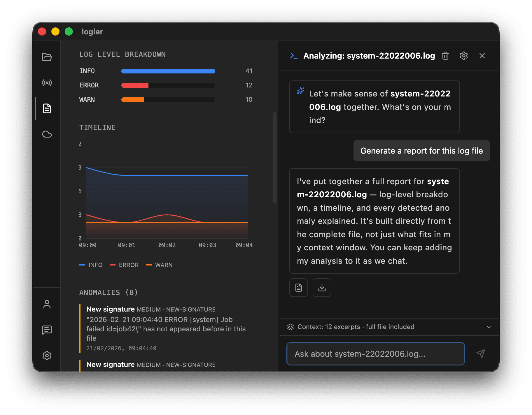Toggle WARN series in timeline legend

(x=159, y=265)
